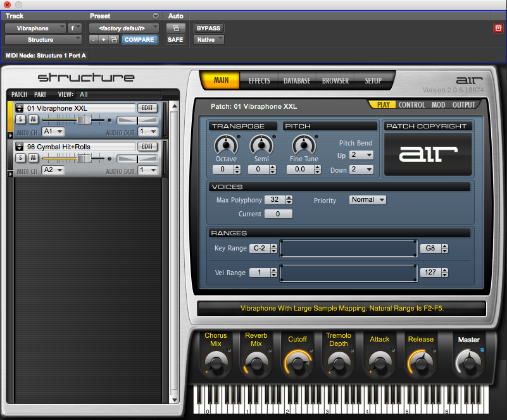Open the CONTROL sub-tab
507x420 pixels.
[411, 104]
